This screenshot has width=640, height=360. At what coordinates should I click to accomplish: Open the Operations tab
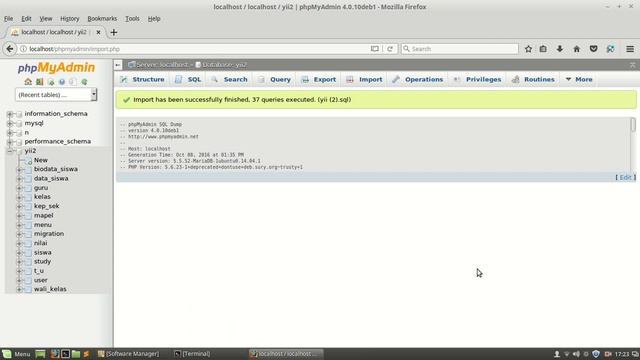[x=418, y=80]
